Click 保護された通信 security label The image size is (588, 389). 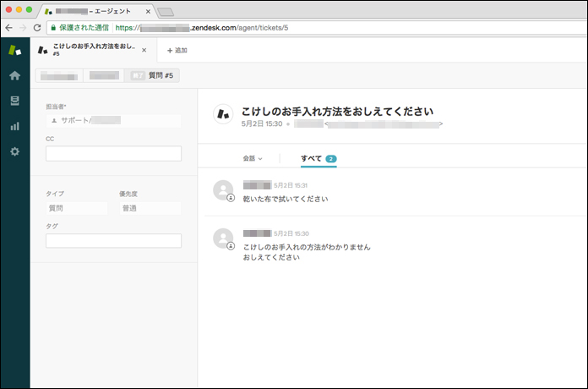click(x=84, y=28)
